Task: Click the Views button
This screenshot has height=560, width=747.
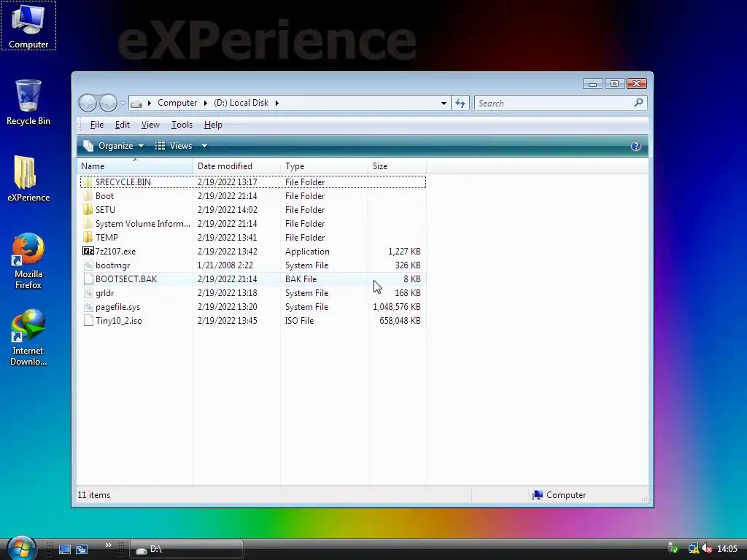Action: point(174,146)
